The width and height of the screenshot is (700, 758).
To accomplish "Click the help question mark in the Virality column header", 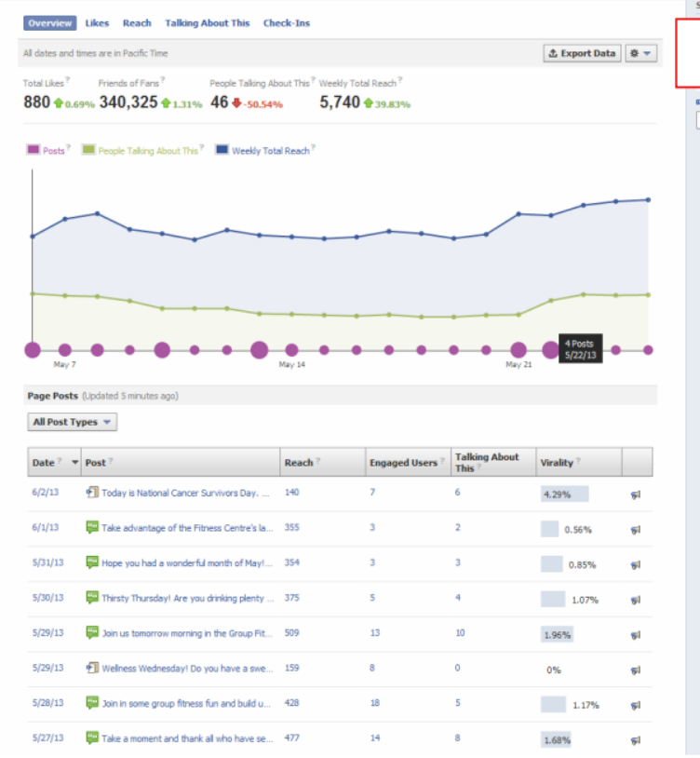I will (x=579, y=461).
